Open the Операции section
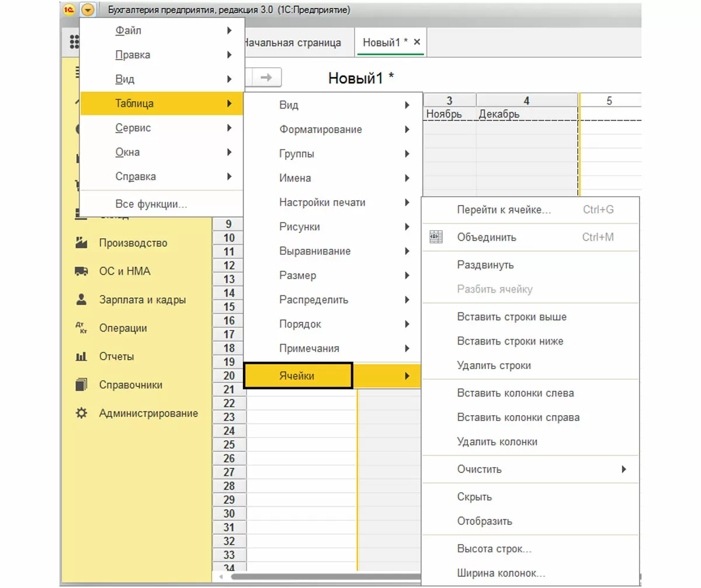The width and height of the screenshot is (701, 588). (123, 328)
